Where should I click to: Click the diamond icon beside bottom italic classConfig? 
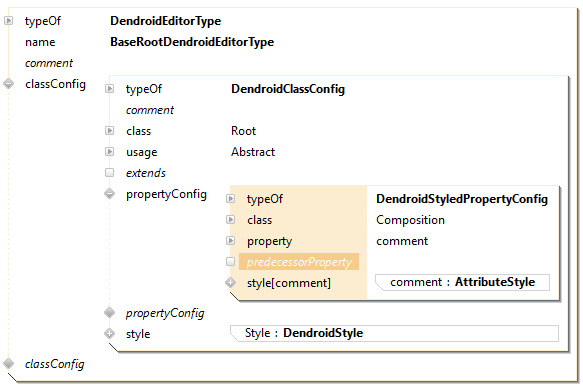pyautogui.click(x=9, y=363)
